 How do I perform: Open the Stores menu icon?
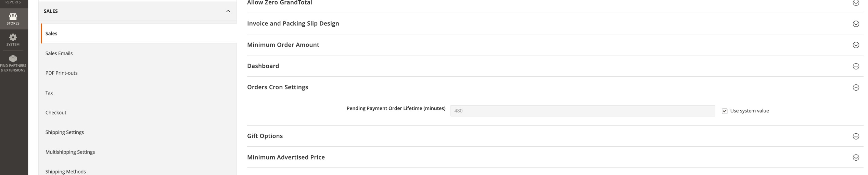click(x=13, y=16)
